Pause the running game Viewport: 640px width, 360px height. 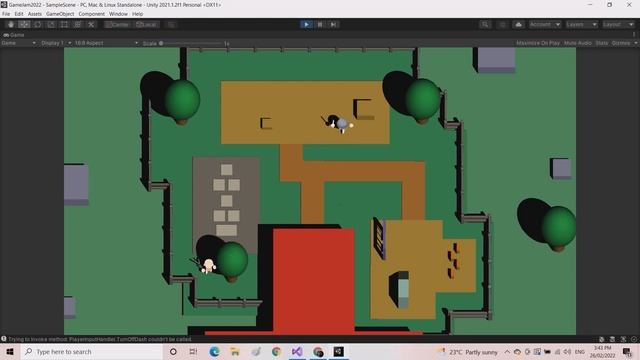click(x=320, y=24)
